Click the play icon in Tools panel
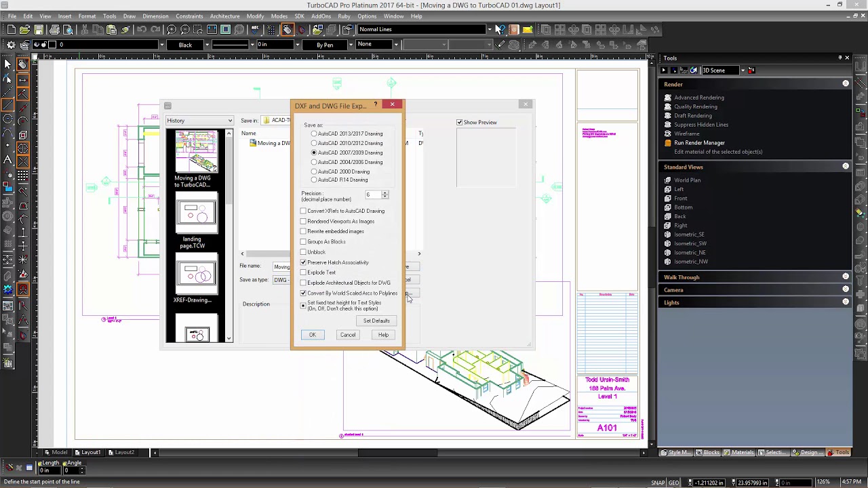Viewport: 868px width, 488px height. pyautogui.click(x=664, y=70)
